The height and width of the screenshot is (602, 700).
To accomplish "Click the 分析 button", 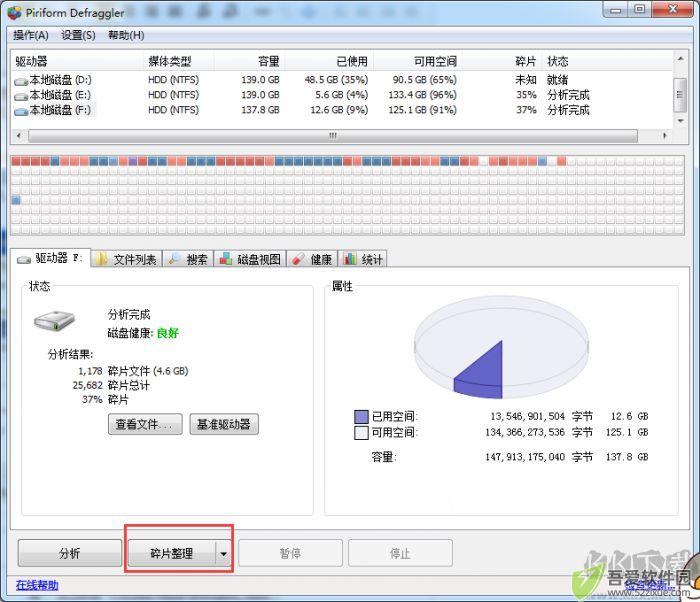I will click(x=70, y=553).
